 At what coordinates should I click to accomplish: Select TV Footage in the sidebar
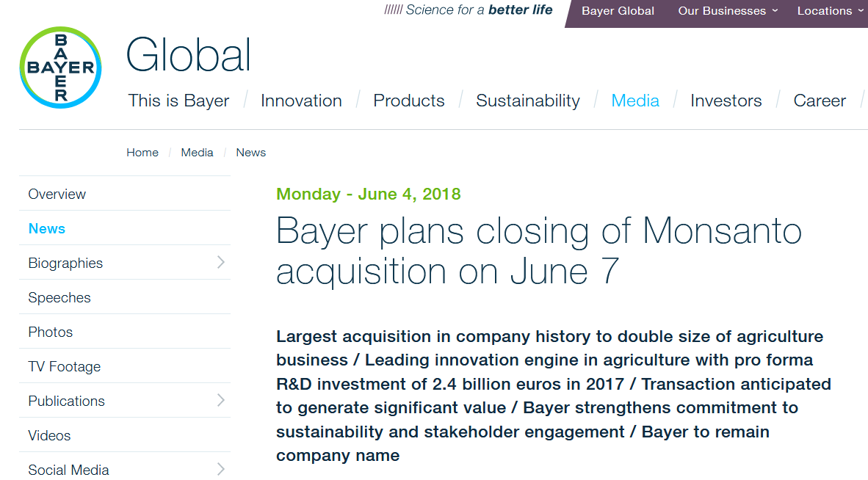pyautogui.click(x=65, y=367)
